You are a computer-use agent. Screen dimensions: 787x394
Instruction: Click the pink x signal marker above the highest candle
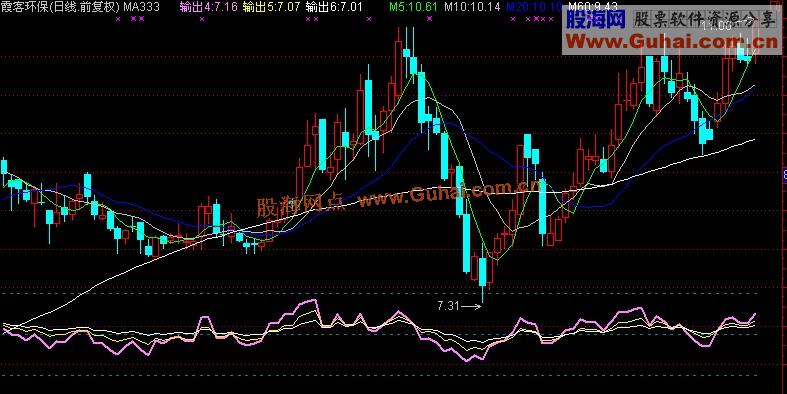click(x=429, y=19)
